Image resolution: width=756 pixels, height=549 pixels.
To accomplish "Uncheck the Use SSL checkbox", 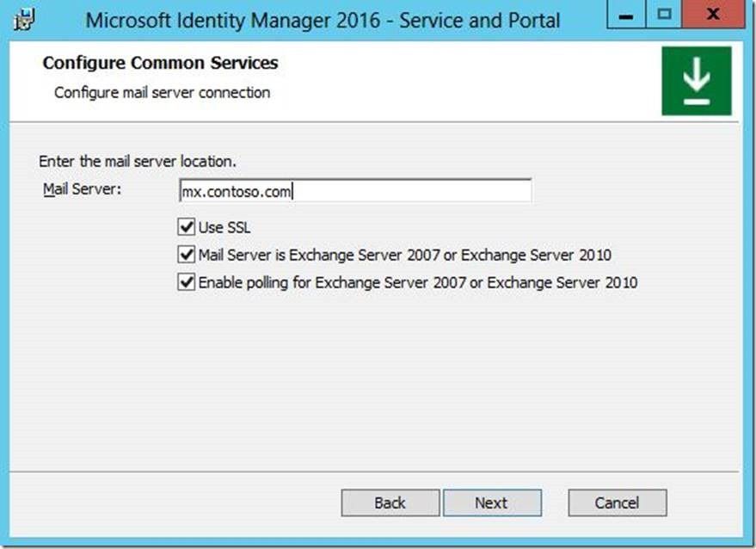I will coord(186,227).
